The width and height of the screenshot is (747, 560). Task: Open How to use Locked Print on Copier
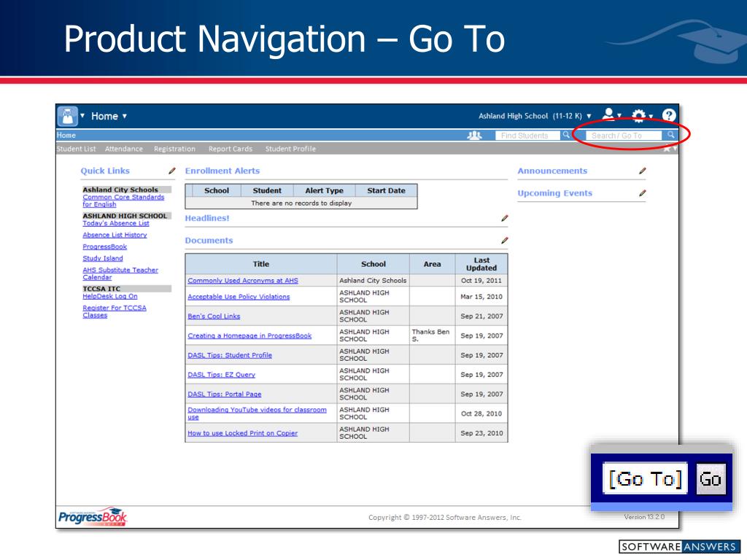(x=242, y=433)
